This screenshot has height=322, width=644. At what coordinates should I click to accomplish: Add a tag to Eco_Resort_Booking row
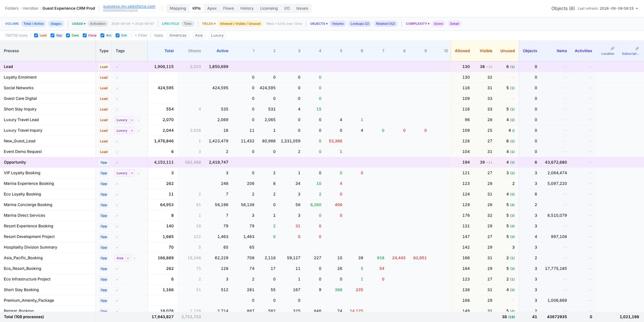click(x=117, y=268)
